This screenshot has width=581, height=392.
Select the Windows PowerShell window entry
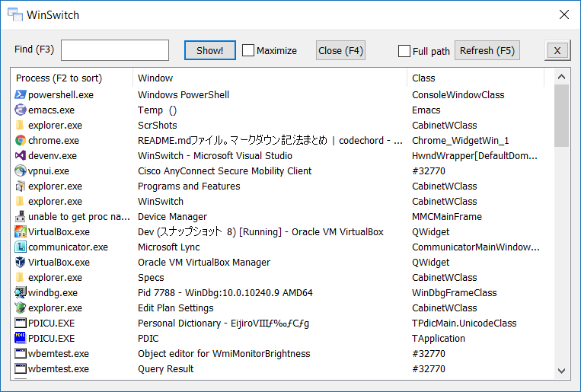tap(184, 95)
